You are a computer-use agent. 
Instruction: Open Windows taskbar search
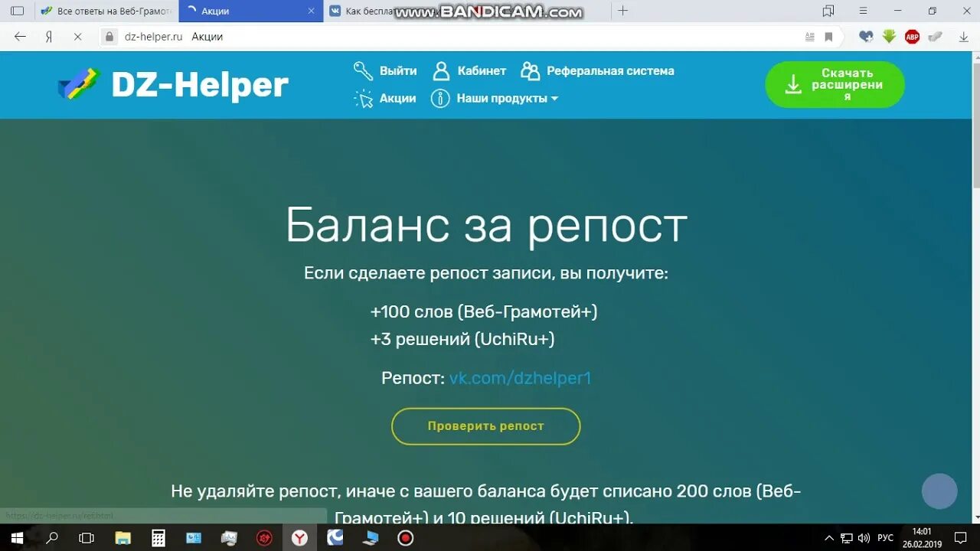52,538
